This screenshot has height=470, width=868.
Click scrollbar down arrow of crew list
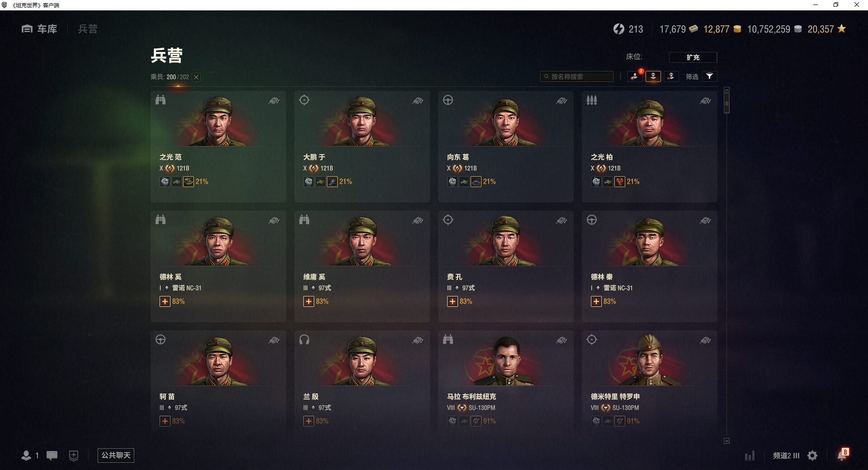pos(726,441)
